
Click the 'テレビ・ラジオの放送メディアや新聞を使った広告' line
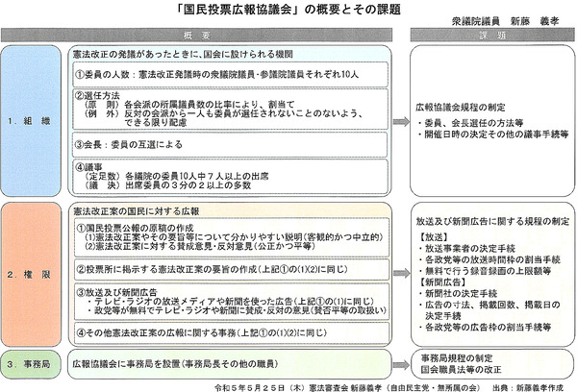(231, 302)
